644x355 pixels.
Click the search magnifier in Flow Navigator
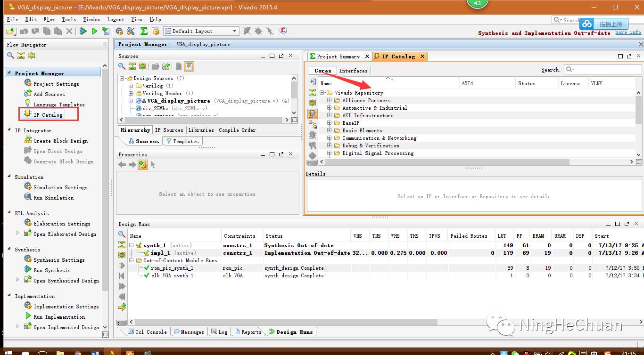10,56
